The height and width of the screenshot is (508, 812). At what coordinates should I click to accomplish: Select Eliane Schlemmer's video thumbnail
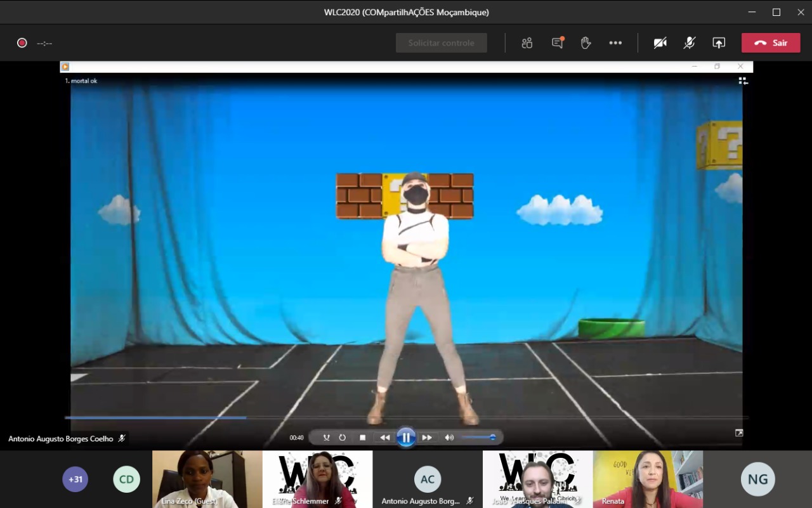click(318, 479)
